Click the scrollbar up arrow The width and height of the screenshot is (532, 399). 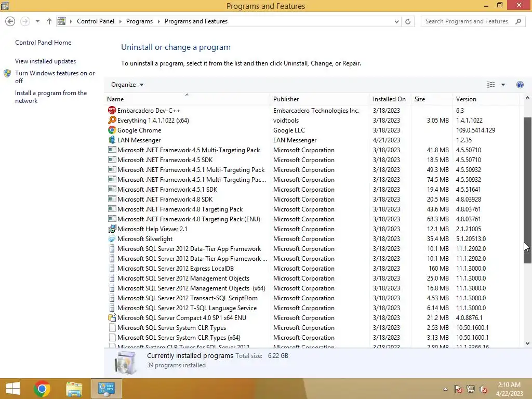[527, 98]
